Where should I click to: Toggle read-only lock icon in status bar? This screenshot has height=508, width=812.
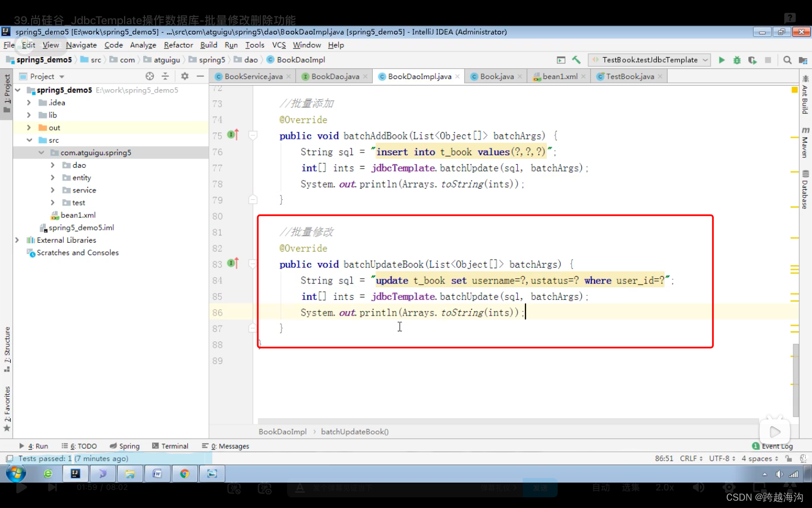click(788, 459)
